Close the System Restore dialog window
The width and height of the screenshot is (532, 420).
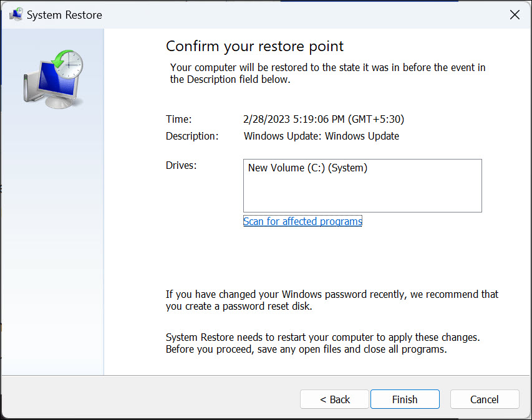pyautogui.click(x=515, y=15)
